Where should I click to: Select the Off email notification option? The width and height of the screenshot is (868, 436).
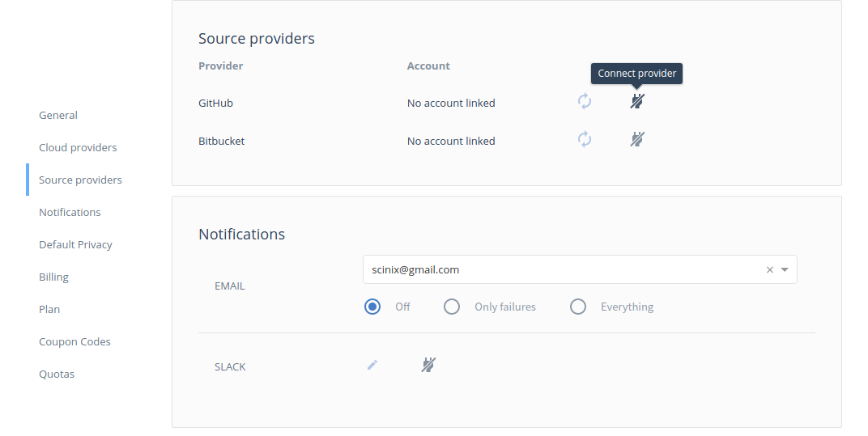372,307
